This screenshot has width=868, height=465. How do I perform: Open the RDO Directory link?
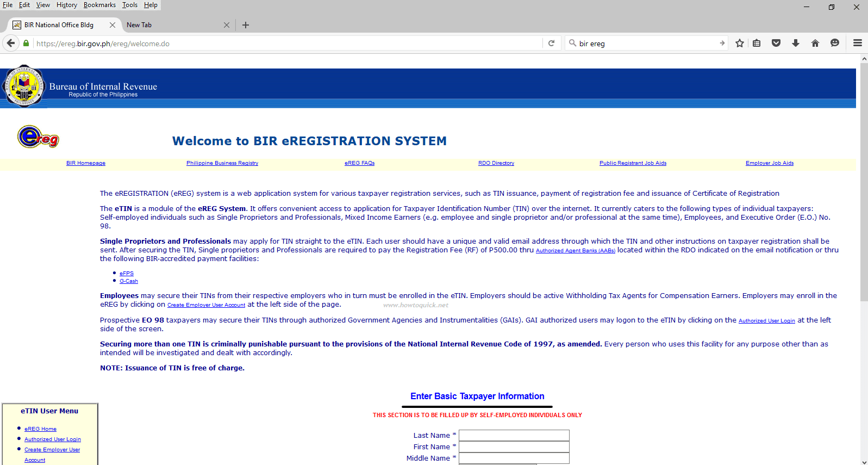point(496,163)
